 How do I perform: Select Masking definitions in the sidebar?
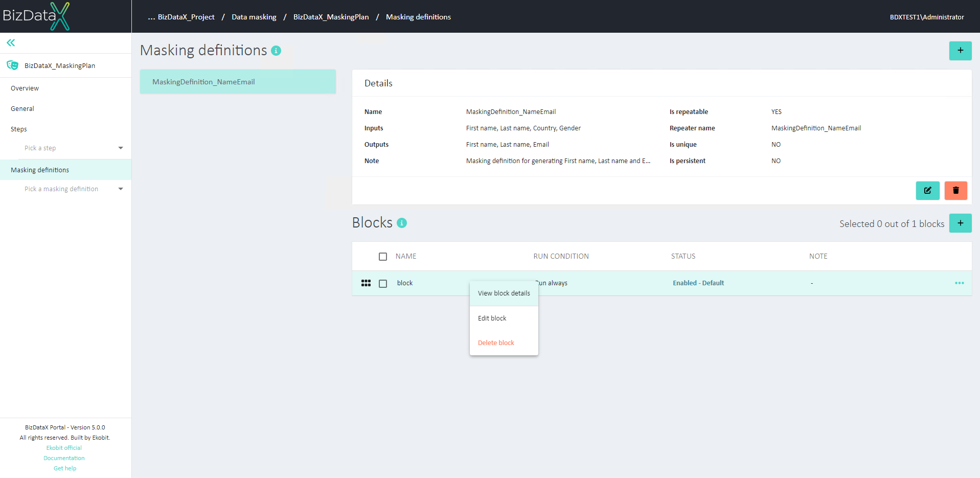(x=65, y=170)
